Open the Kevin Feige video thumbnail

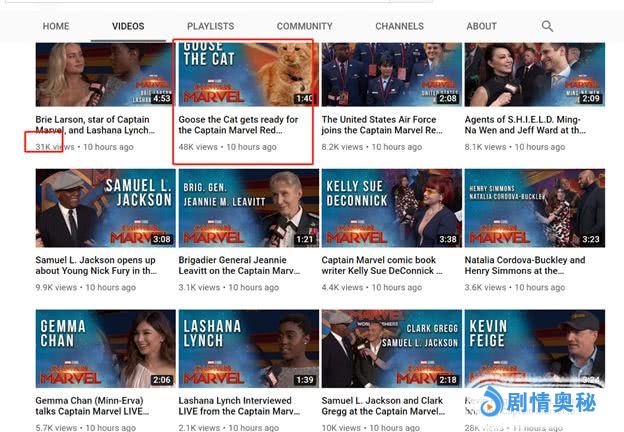tap(534, 348)
